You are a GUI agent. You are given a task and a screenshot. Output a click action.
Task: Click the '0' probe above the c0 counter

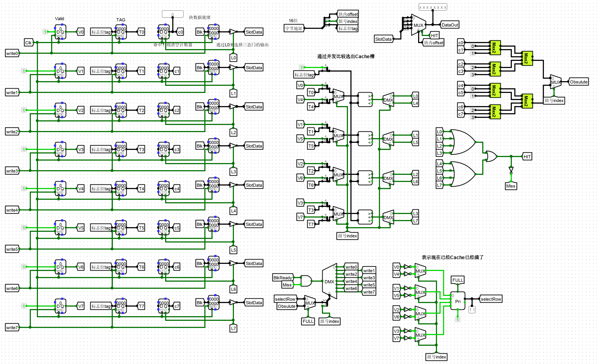[x=173, y=14]
